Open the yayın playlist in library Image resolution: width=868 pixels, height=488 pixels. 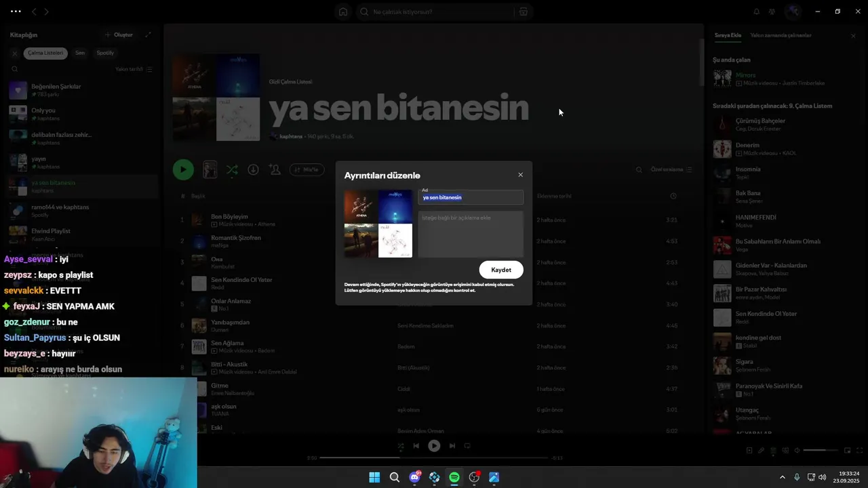(x=81, y=163)
